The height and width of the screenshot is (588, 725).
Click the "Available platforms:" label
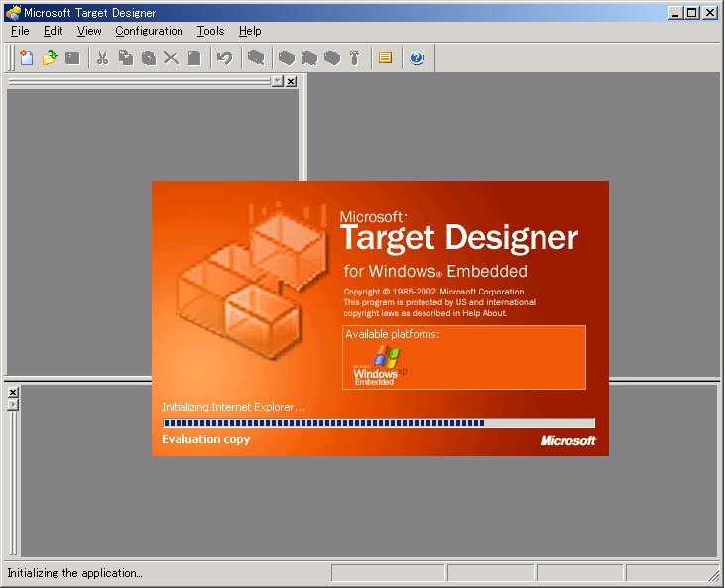pos(393,334)
